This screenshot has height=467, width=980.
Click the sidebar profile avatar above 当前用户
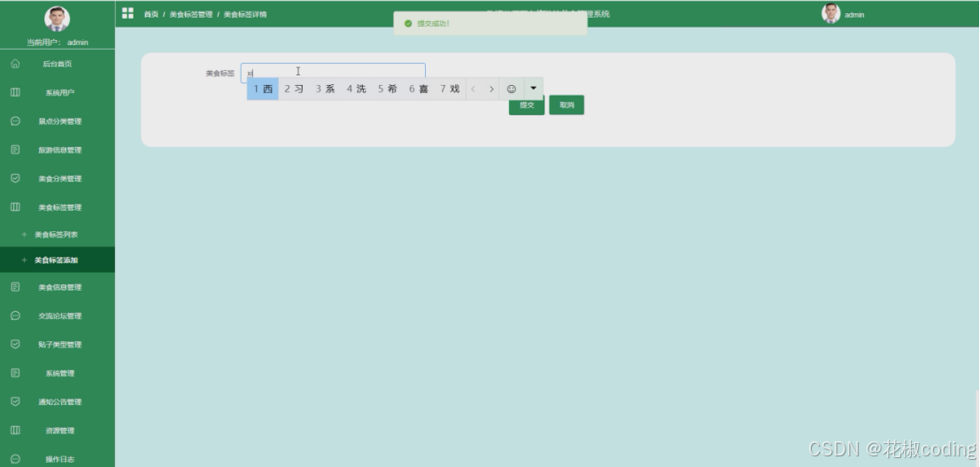coord(57,19)
